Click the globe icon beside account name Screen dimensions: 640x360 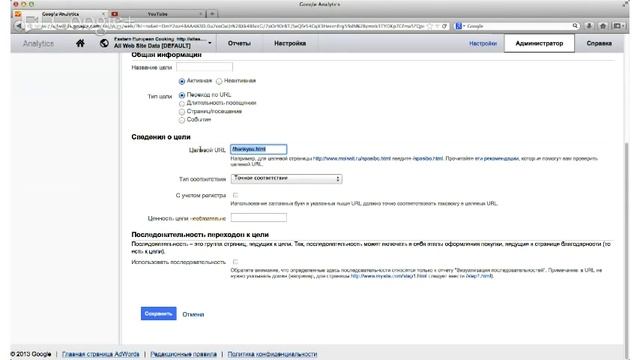coord(104,43)
